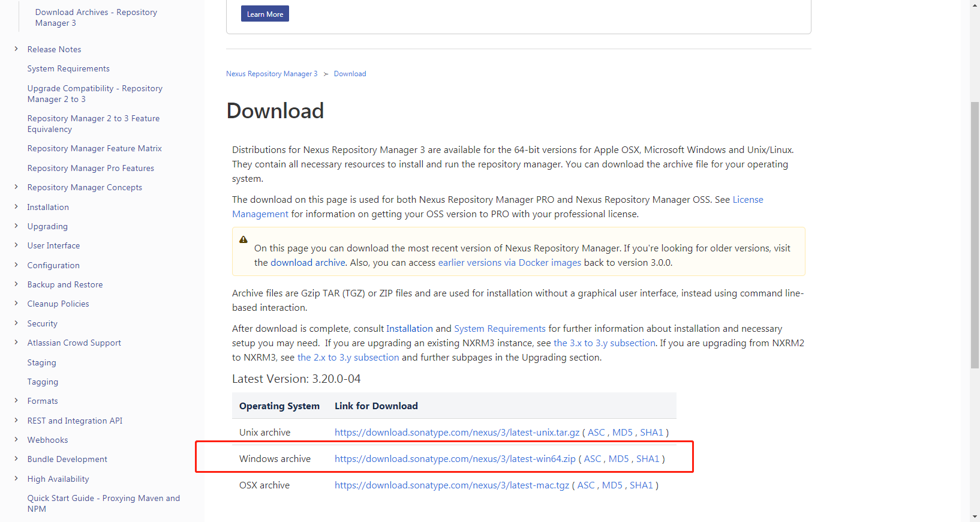Image resolution: width=980 pixels, height=522 pixels.
Task: Open the Staging sidebar page
Action: pyautogui.click(x=41, y=362)
